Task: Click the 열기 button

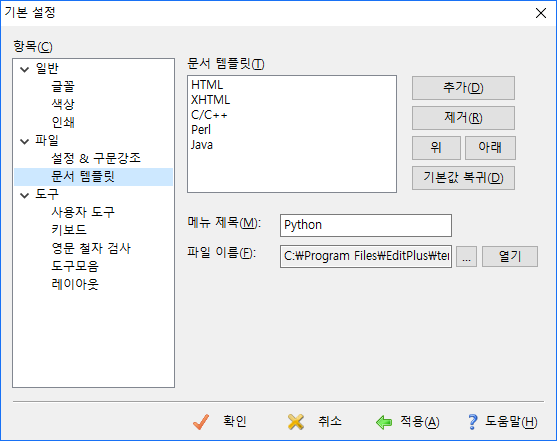Action: coord(510,257)
